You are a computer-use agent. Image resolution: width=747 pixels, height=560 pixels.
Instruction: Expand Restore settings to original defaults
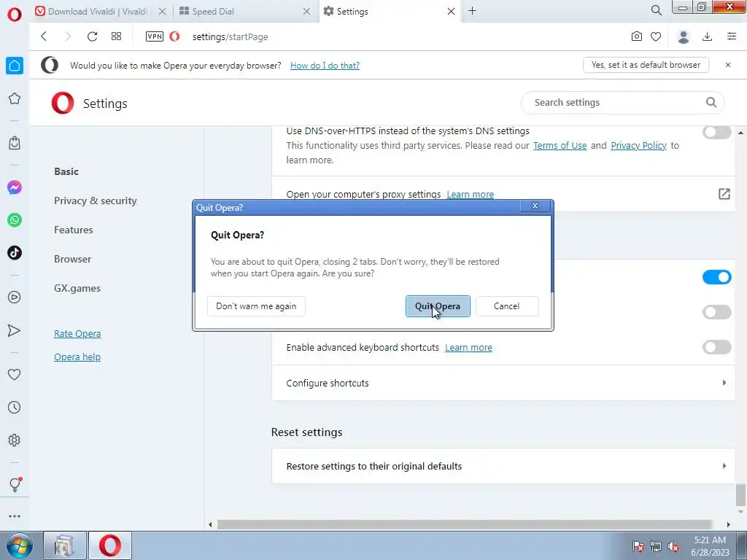click(x=503, y=466)
